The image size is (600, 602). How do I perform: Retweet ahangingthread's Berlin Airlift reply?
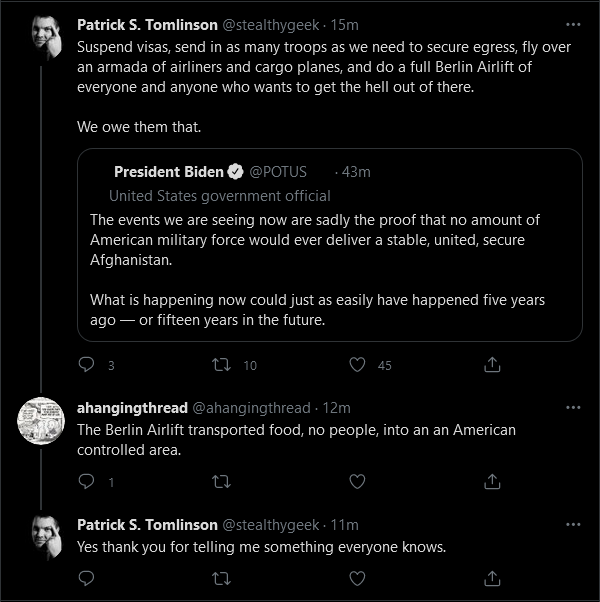pyautogui.click(x=221, y=481)
